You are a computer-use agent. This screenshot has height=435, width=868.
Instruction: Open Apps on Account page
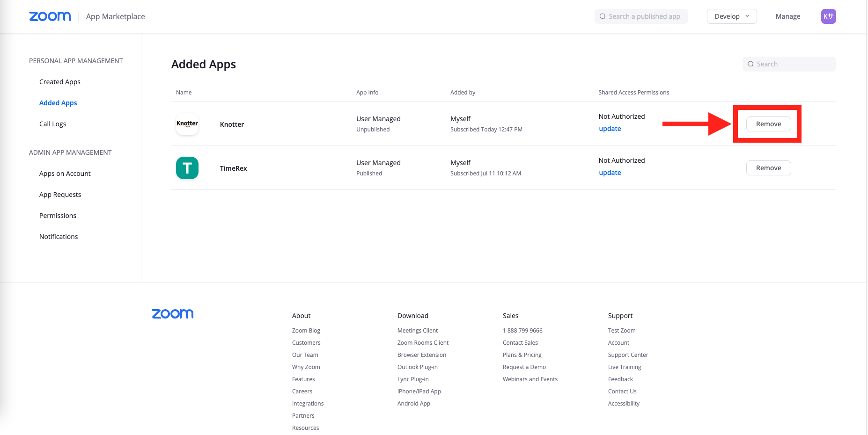65,174
